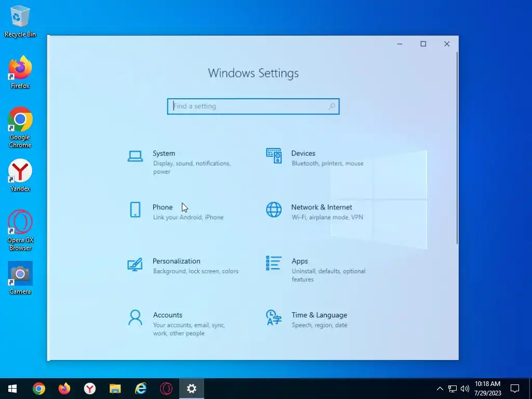
Task: Maximize the Settings window
Action: [423, 44]
